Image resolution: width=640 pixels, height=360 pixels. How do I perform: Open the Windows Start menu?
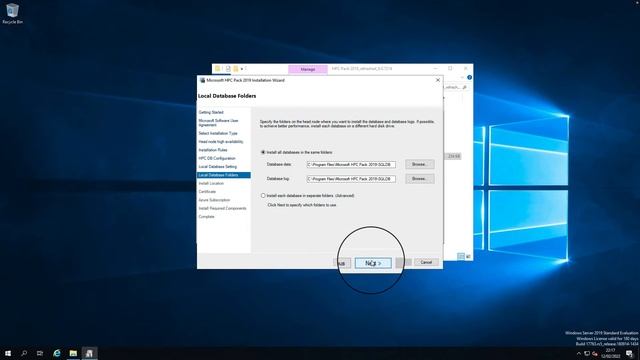(x=8, y=353)
